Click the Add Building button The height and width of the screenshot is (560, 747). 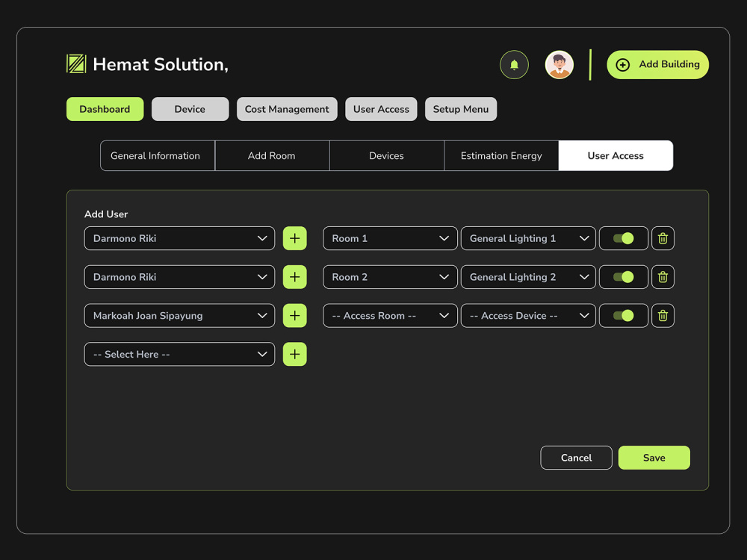(657, 65)
